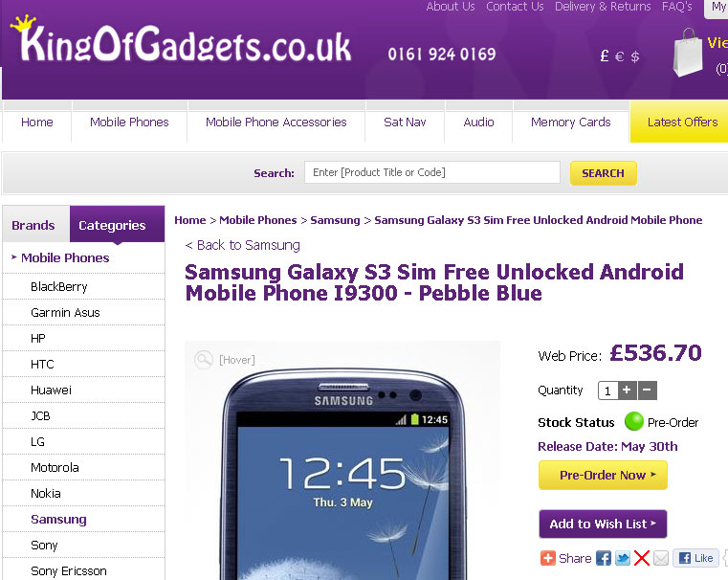Viewport: 728px width, 580px height.
Task: Click the magnifier Hover zoom icon
Action: pyautogui.click(x=204, y=360)
